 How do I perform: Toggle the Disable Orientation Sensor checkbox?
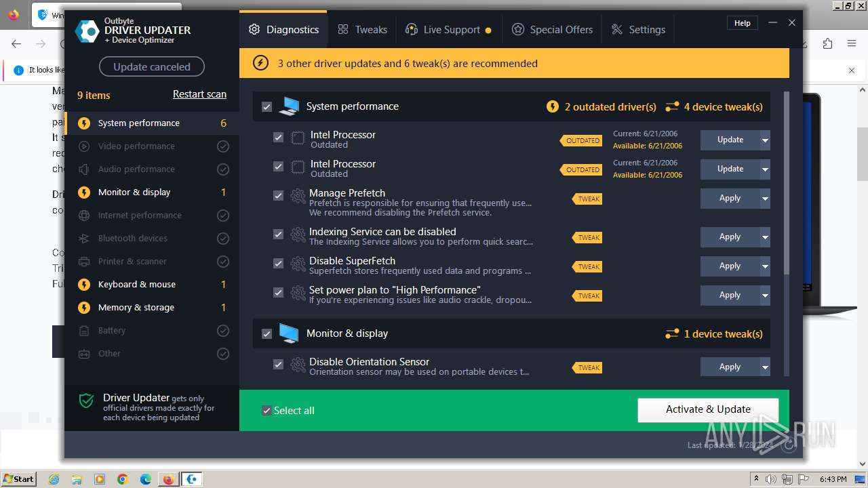[x=278, y=365]
